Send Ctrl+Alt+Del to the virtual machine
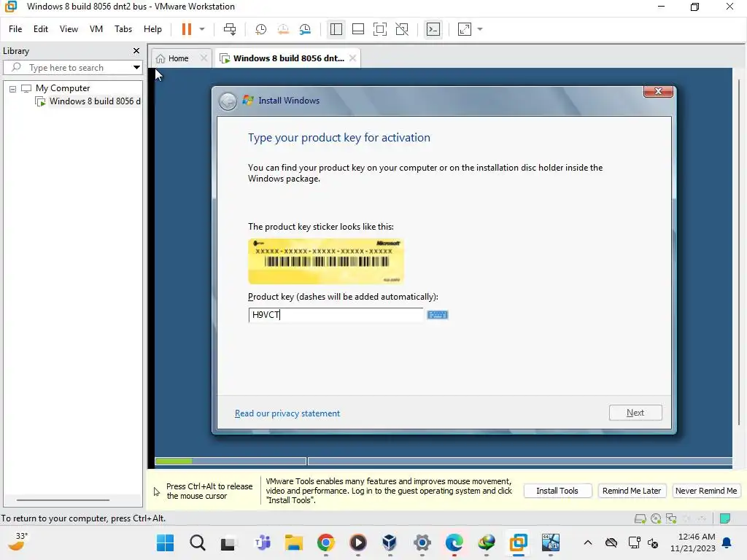The image size is (747, 560). (230, 29)
